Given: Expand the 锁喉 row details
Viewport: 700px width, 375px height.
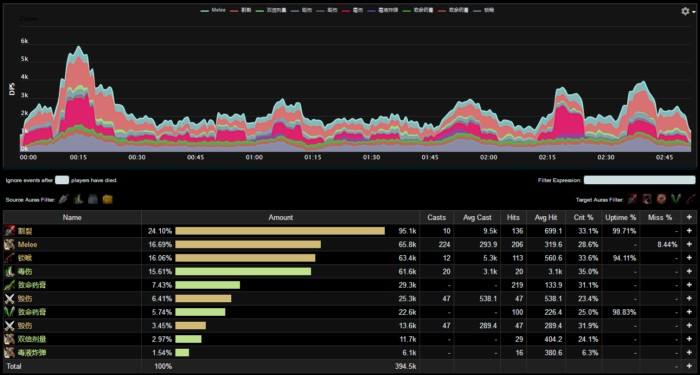Looking at the screenshot, I should point(689,258).
